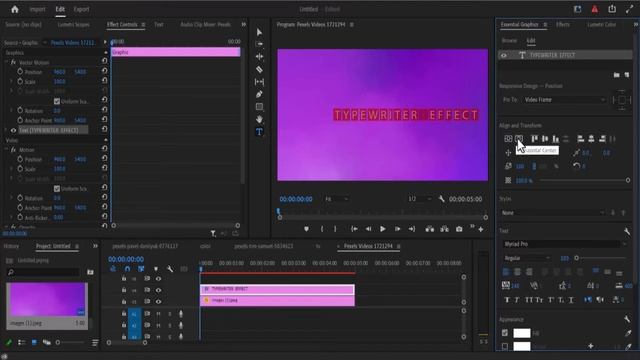Open the Home screen icon

coord(15,9)
